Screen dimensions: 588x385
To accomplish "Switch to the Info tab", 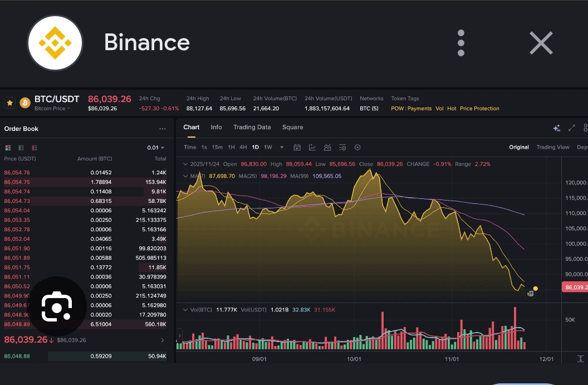I will point(217,127).
